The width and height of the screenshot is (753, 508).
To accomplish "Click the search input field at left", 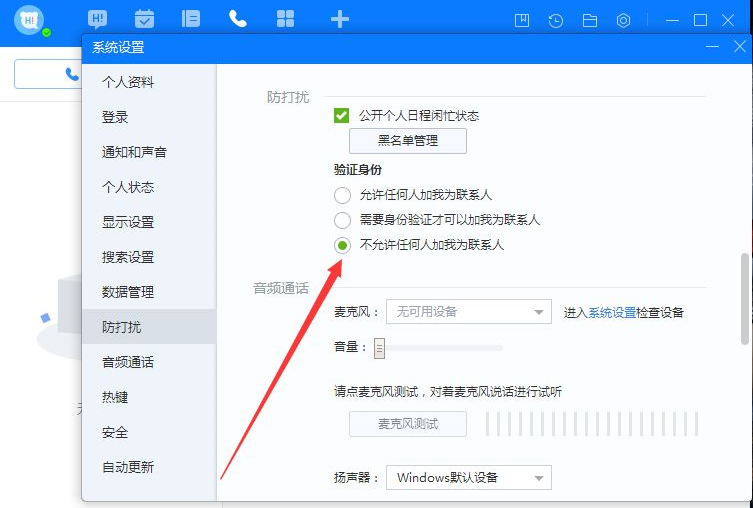I will 48,74.
